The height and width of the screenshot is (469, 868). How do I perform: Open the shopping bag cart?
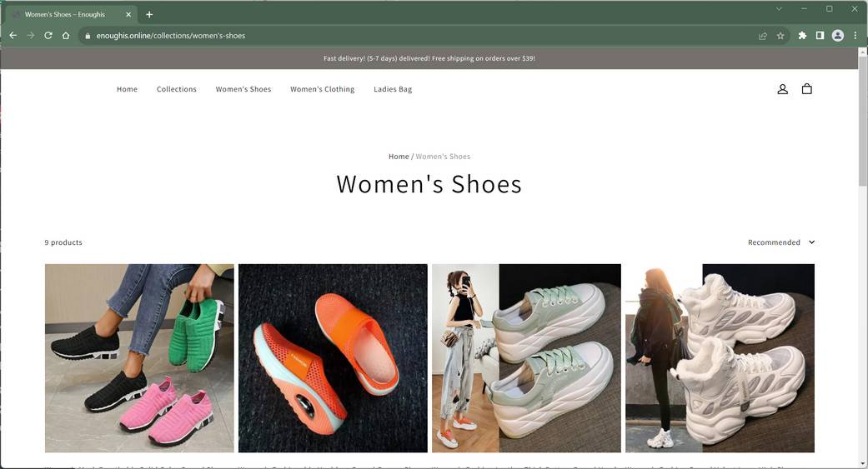(806, 89)
